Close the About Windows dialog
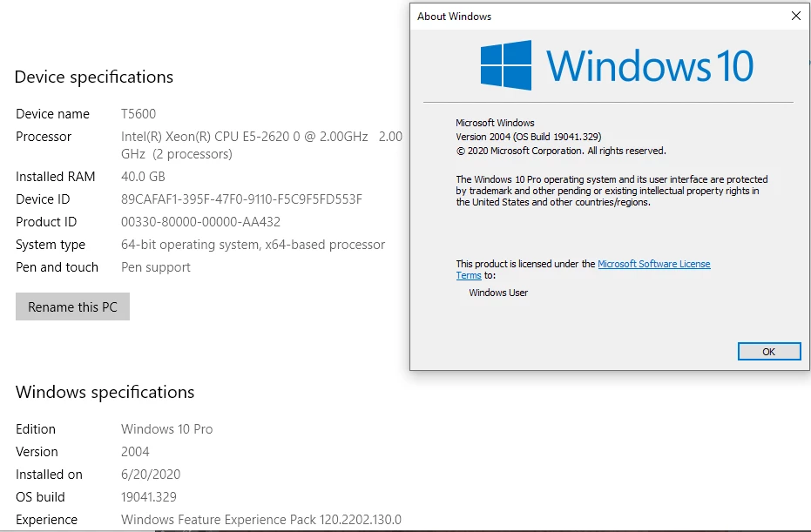This screenshot has width=811, height=532. pyautogui.click(x=796, y=16)
